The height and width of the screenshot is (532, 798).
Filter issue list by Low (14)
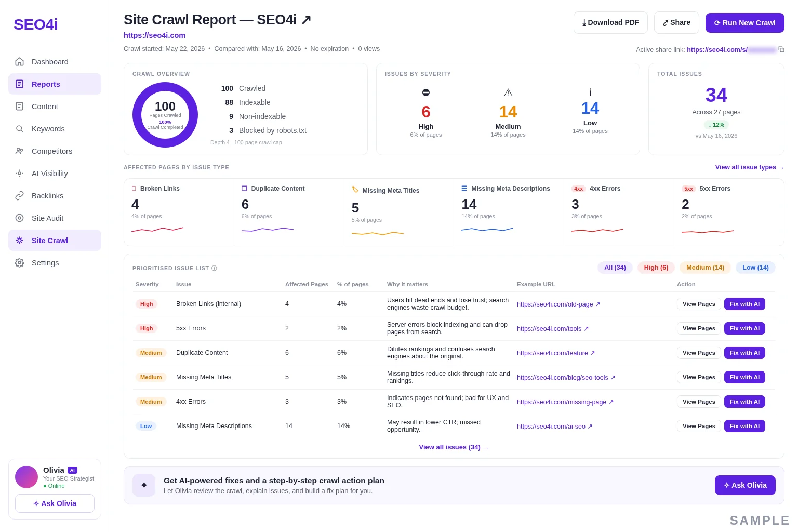pyautogui.click(x=755, y=268)
